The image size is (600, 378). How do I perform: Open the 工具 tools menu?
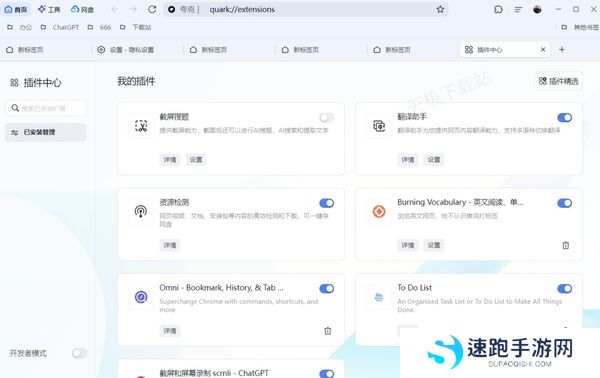[49, 9]
